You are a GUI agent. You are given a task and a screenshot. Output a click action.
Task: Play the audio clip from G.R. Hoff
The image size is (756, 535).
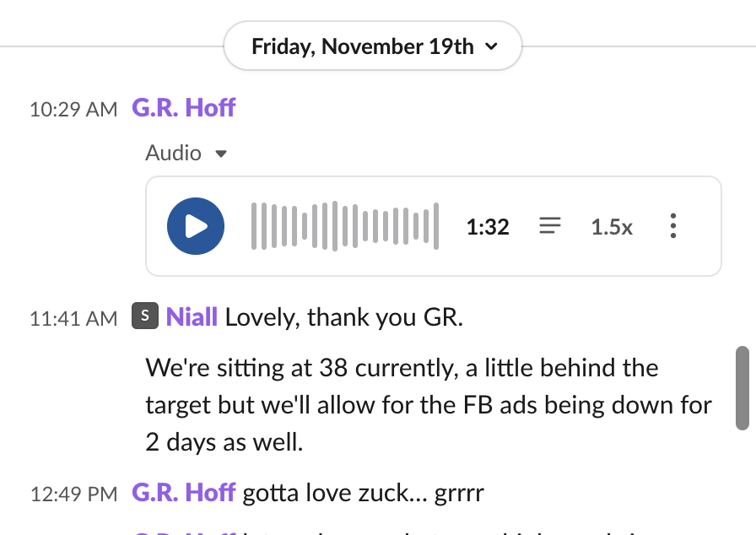click(x=196, y=226)
